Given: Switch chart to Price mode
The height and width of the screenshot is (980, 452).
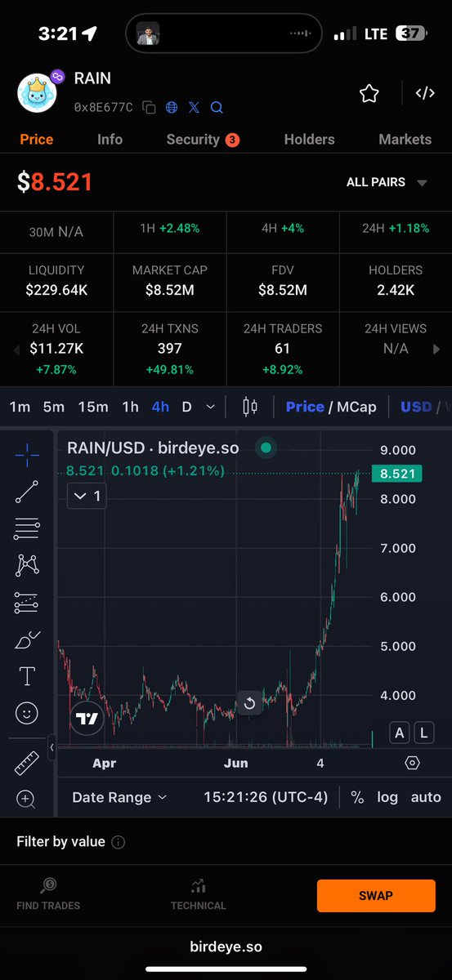Looking at the screenshot, I should coord(305,407).
